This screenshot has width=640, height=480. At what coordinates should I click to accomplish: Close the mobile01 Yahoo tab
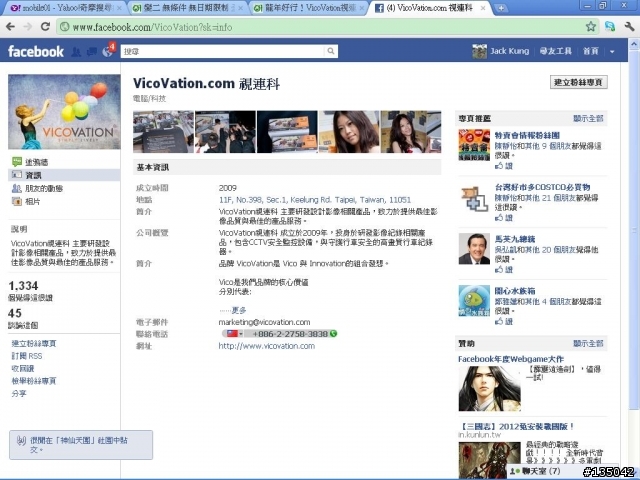[x=120, y=8]
